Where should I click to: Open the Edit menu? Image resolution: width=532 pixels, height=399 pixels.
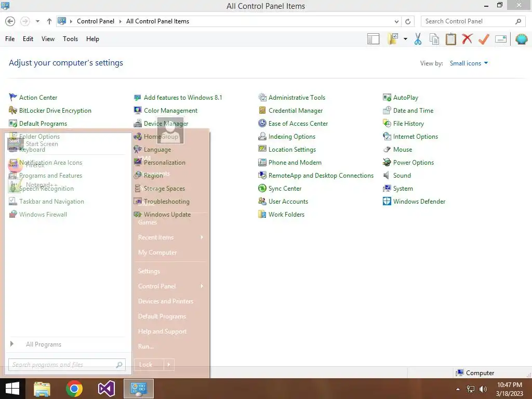pos(28,38)
